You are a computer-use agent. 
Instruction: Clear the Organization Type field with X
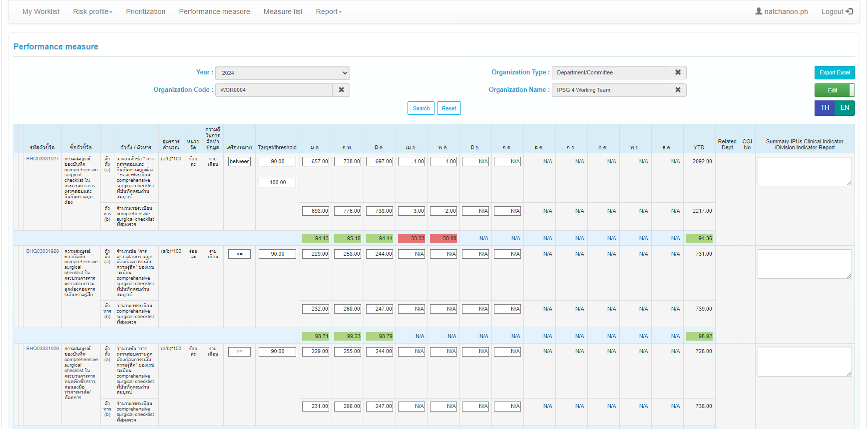pyautogui.click(x=678, y=72)
